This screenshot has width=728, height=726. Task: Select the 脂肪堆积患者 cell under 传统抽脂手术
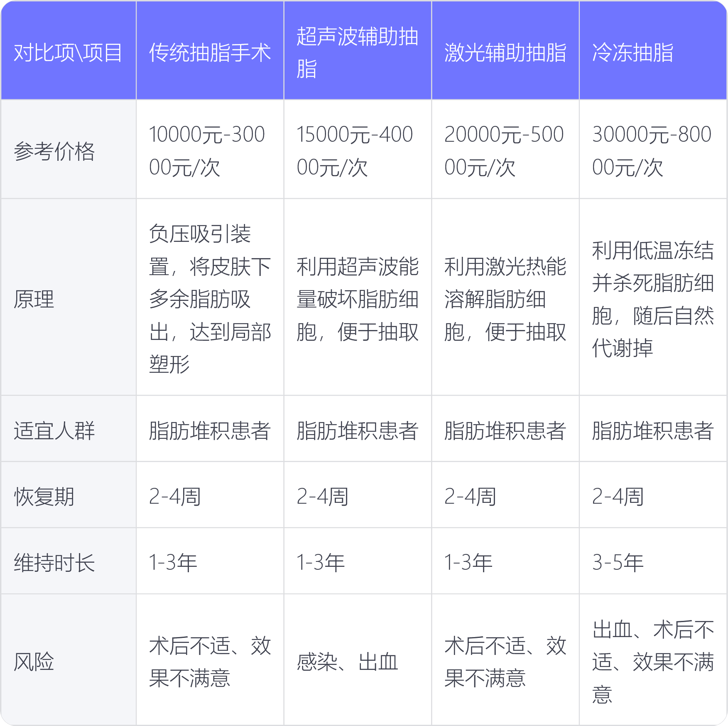(x=209, y=432)
